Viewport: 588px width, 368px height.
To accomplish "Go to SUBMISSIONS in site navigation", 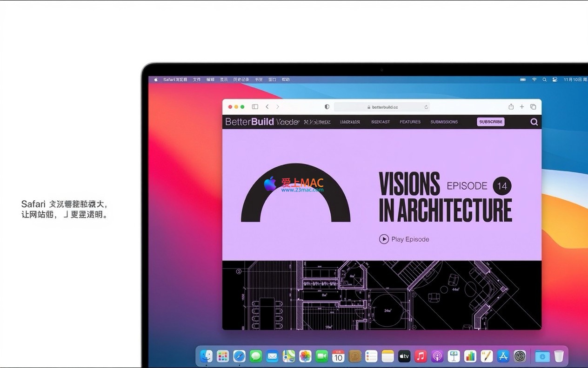I will tap(444, 122).
